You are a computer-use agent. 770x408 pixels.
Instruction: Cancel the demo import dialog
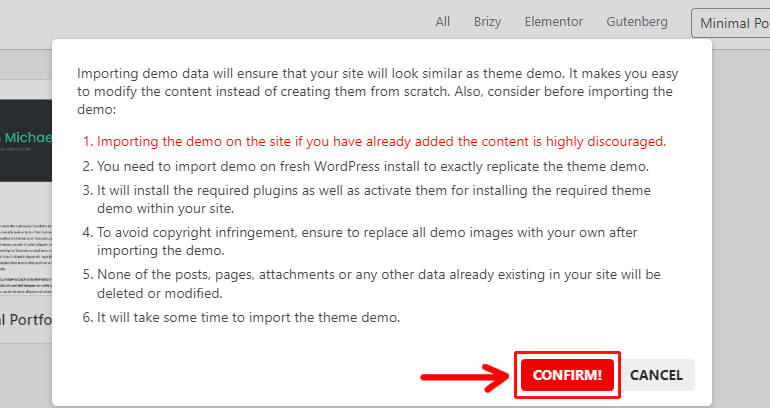coord(656,375)
